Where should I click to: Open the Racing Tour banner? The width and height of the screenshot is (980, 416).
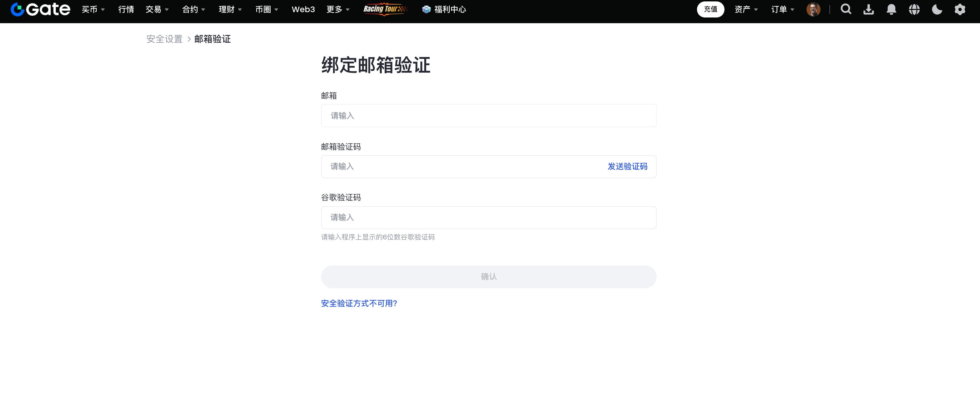(385, 9)
